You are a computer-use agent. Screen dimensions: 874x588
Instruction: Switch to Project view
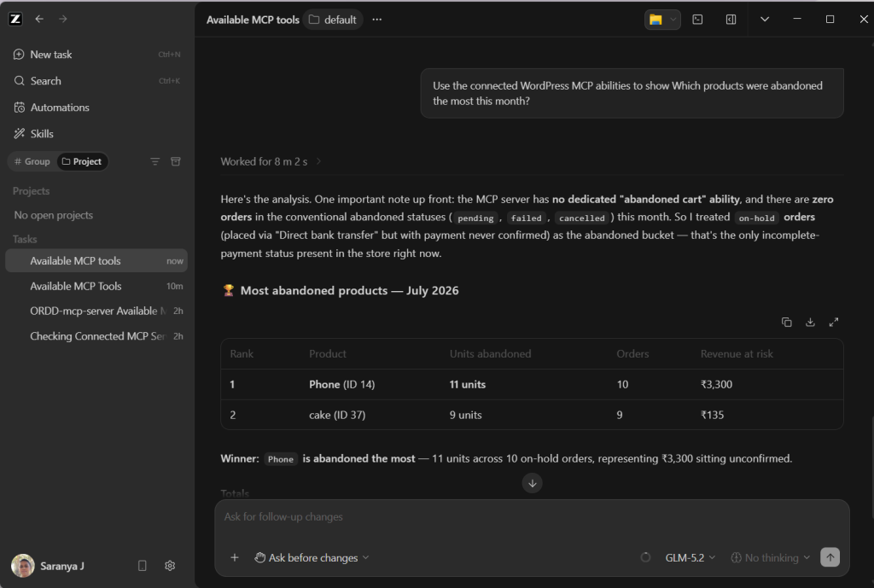click(x=82, y=161)
